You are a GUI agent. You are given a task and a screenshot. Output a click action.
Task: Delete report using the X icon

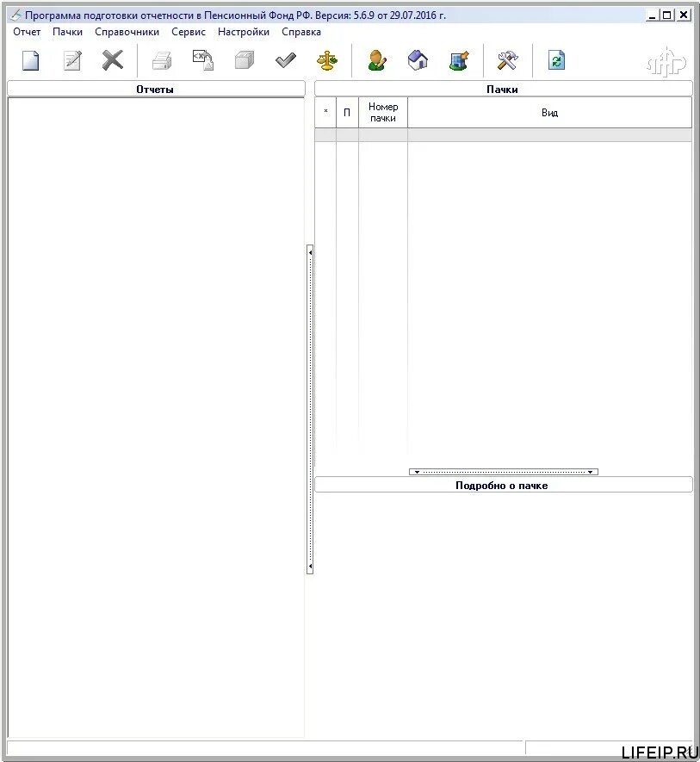click(x=112, y=61)
